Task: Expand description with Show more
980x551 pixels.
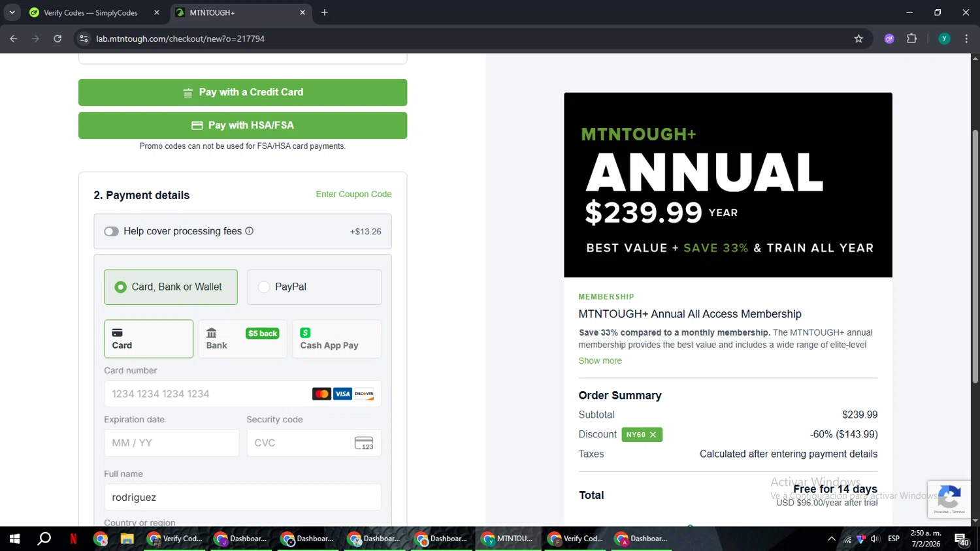Action: tap(600, 361)
